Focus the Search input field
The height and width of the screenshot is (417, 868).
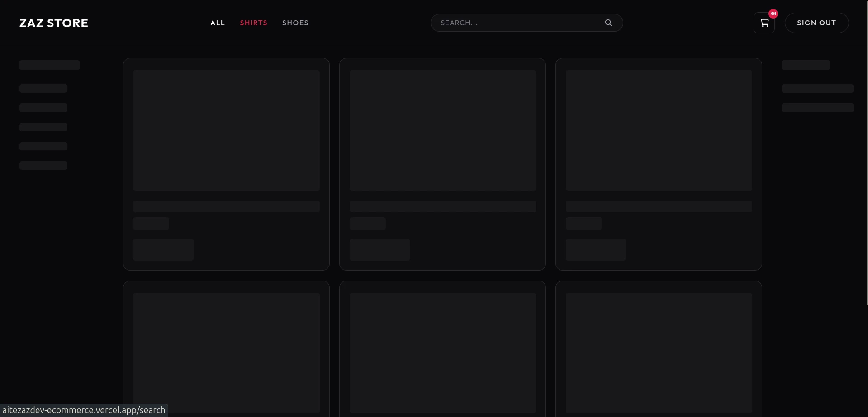pos(526,23)
